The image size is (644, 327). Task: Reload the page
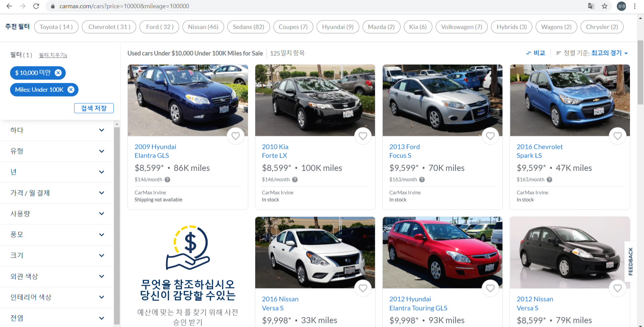36,6
